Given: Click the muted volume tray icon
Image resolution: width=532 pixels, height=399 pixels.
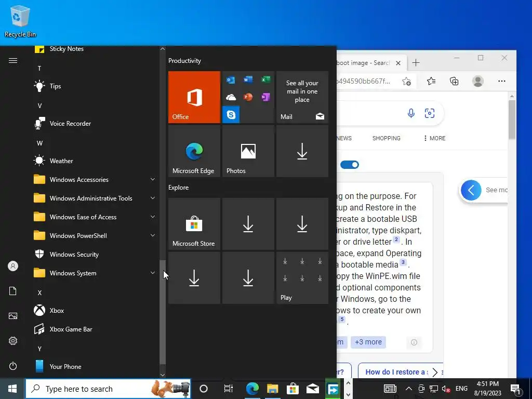Looking at the screenshot, I should tap(446, 389).
